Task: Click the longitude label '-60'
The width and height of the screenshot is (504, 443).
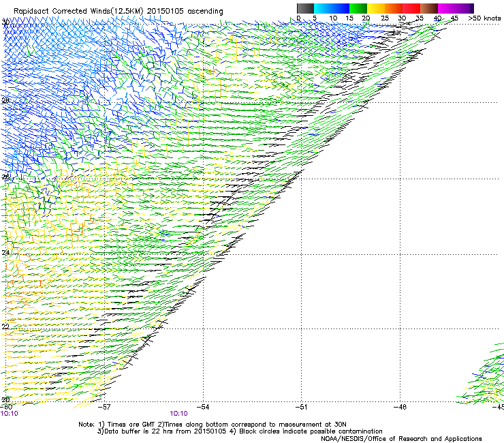Action: pyautogui.click(x=6, y=407)
